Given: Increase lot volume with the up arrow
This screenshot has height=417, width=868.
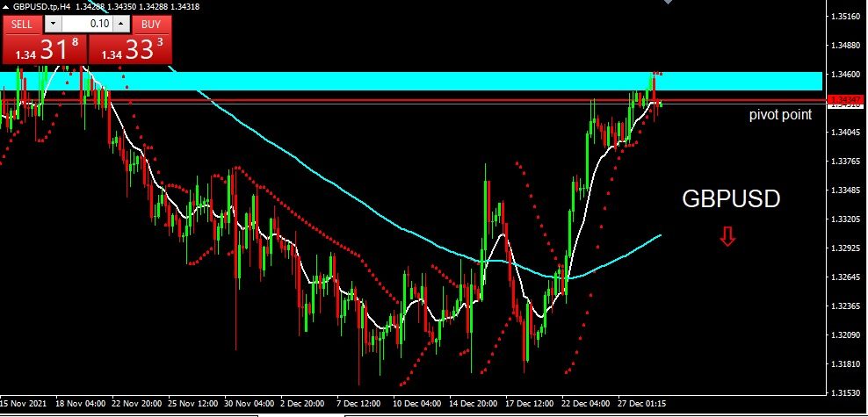Looking at the screenshot, I should click(122, 24).
